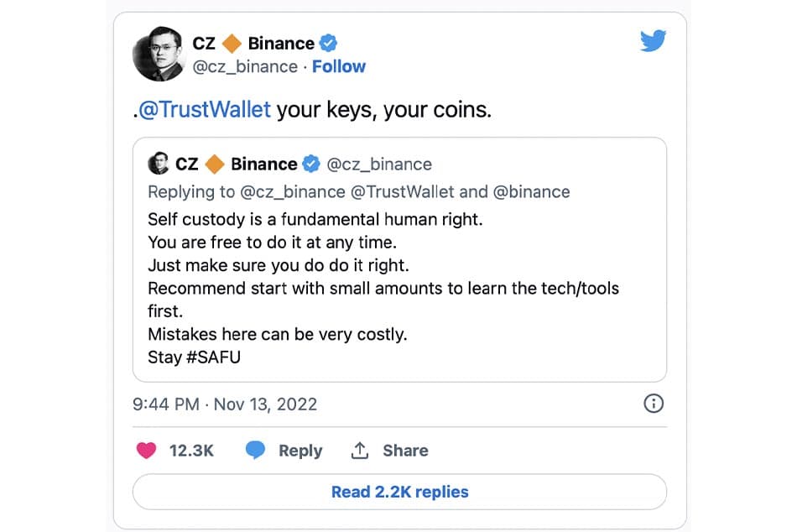Click the orange Binance diamond in main header

pos(232,44)
